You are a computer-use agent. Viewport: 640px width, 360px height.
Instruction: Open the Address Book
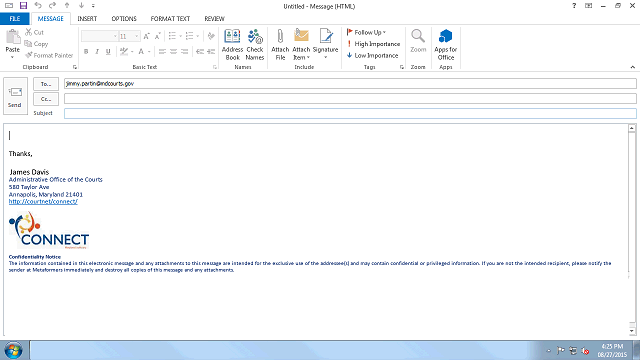(232, 44)
